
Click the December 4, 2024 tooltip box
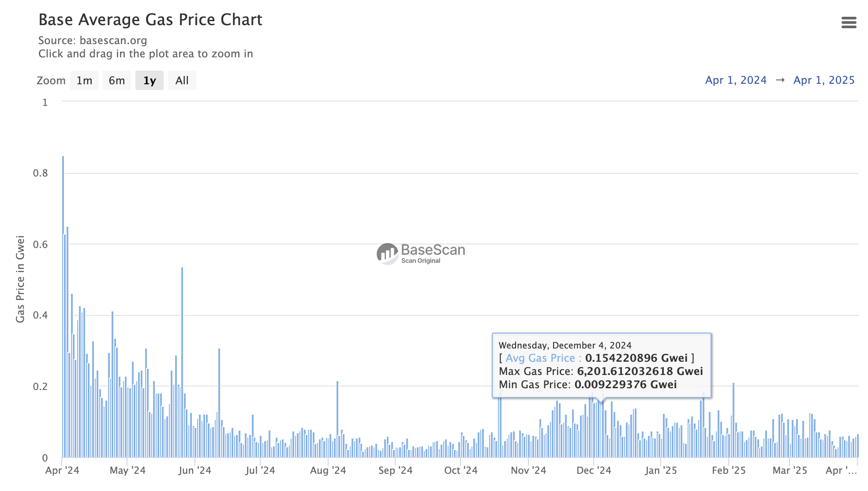(x=602, y=365)
